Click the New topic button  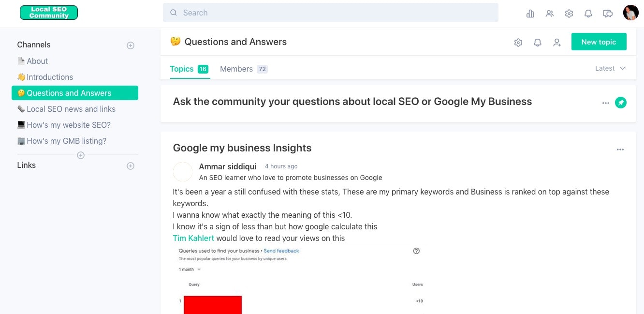[x=599, y=42]
